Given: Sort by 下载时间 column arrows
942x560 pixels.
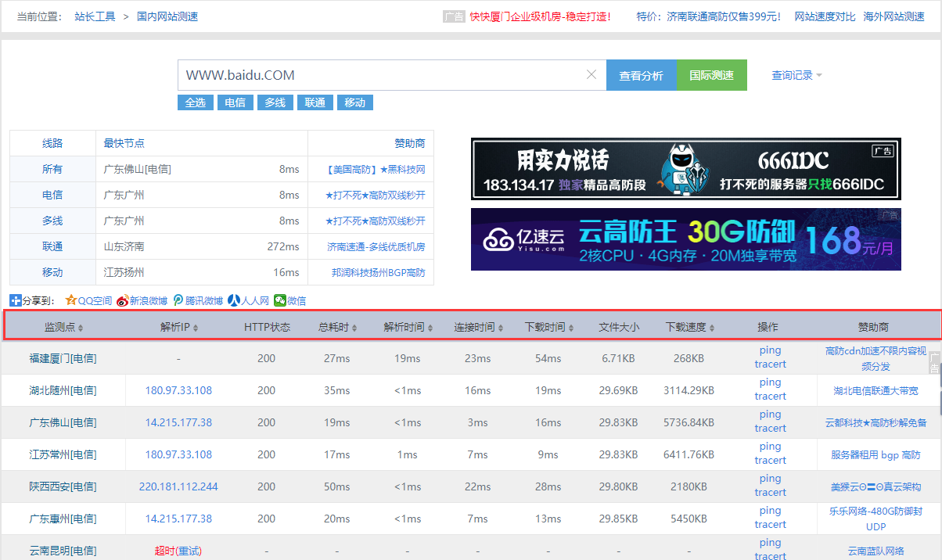Looking at the screenshot, I should tap(571, 328).
